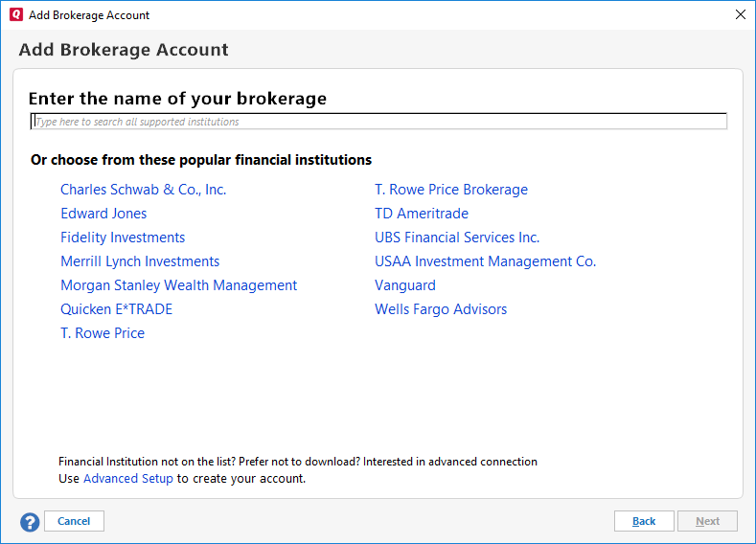Select the T. Rowe Price link
Viewport: 756px width, 544px height.
coord(103,333)
